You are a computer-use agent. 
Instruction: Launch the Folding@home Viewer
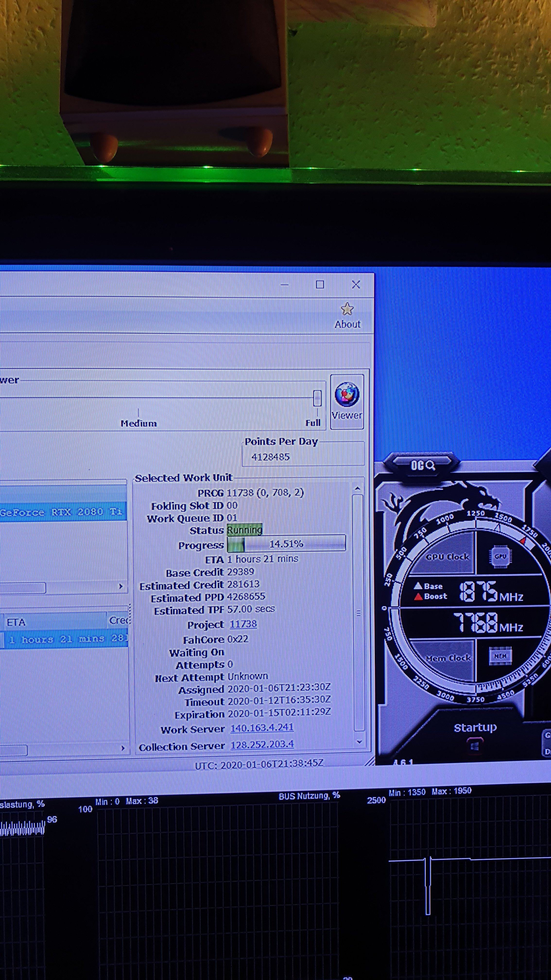click(347, 401)
